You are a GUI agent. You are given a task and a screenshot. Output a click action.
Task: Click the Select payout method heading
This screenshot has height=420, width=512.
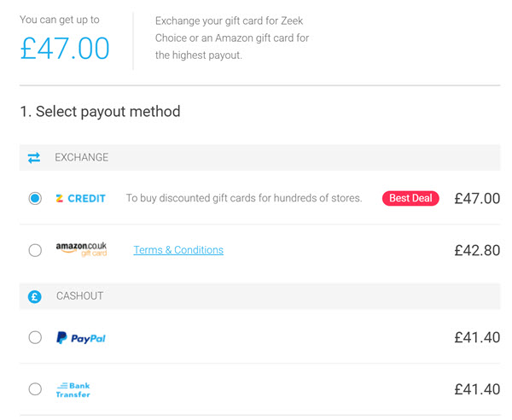point(100,111)
